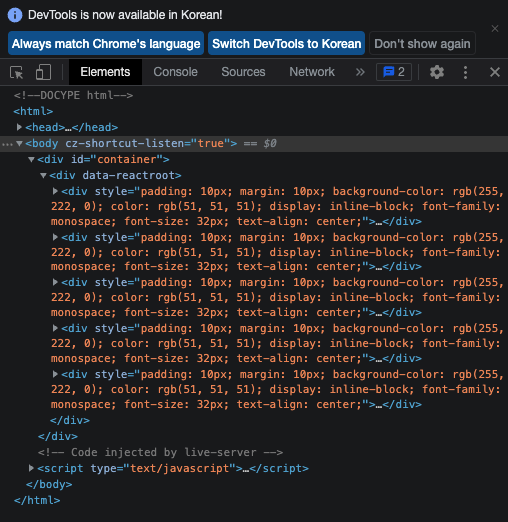Expand the script text/javascript node
Image resolution: width=508 pixels, height=522 pixels.
pyautogui.click(x=31, y=468)
